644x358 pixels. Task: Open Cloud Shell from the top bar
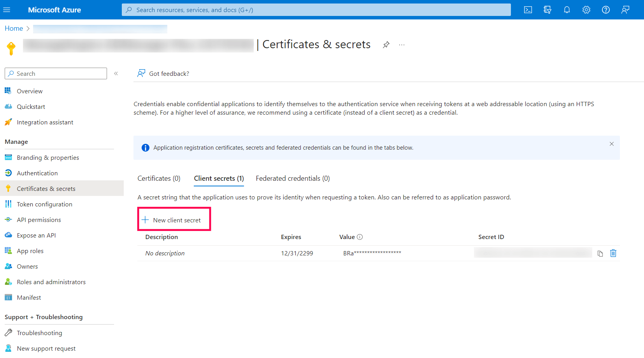528,10
